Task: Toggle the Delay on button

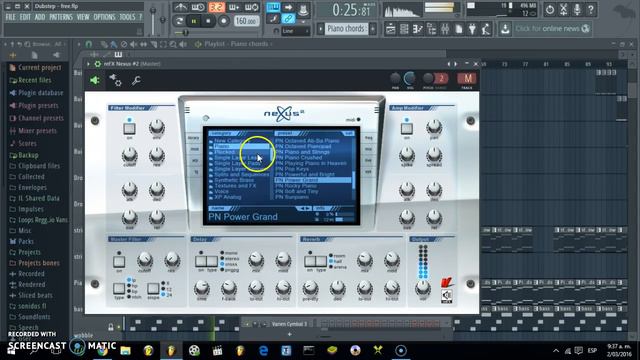Action: 200,261
